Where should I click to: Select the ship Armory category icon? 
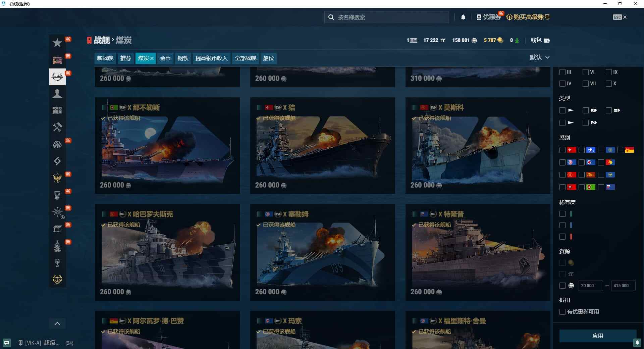click(x=57, y=77)
